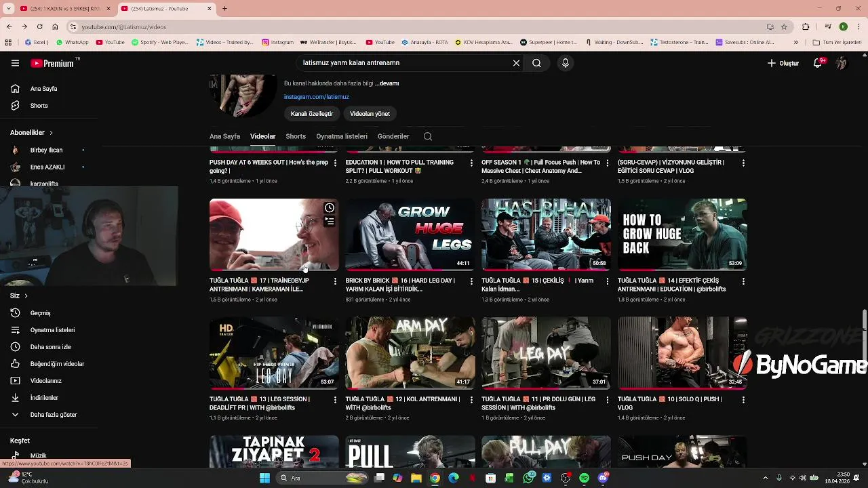
Task: Open the channel Oynatma listeleri tab
Action: [x=342, y=136]
